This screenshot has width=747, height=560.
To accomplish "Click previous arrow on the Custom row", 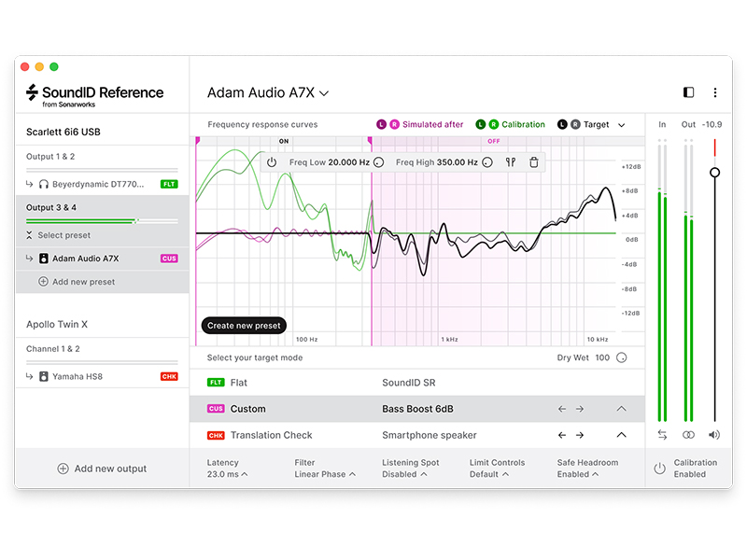I will click(562, 409).
